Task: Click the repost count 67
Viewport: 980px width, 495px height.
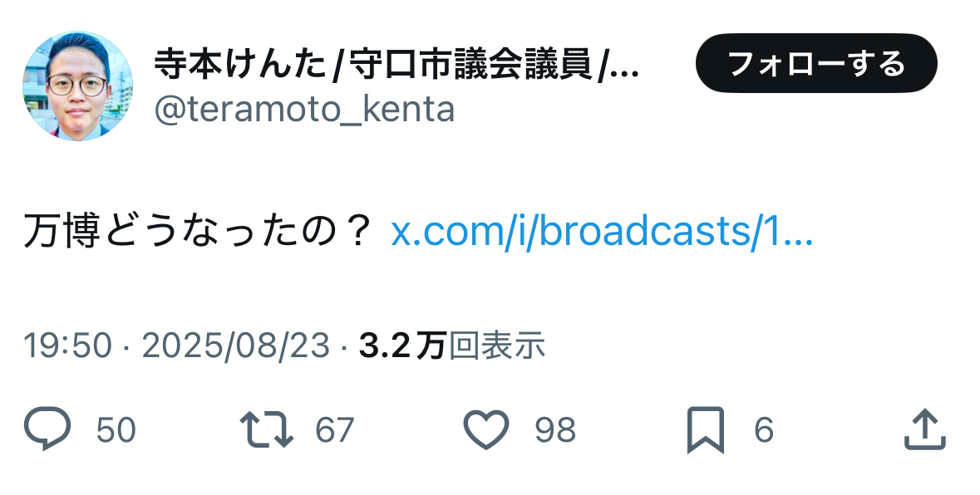Action: pos(334,430)
